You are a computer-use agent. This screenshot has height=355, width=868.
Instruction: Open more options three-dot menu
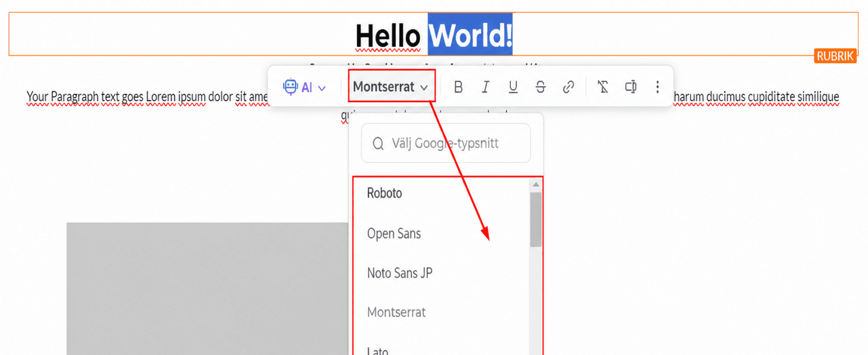[x=657, y=87]
